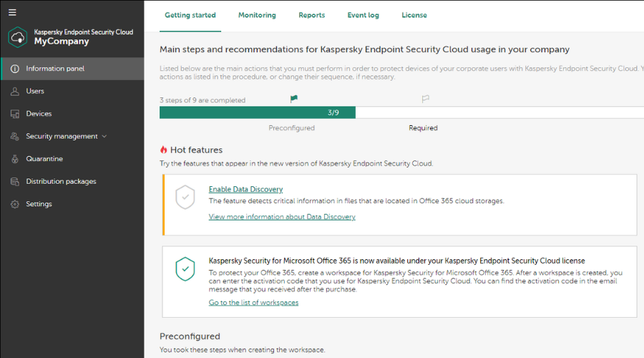644x358 pixels.
Task: Click the Kaspersky Endpoint Security Cloud title
Action: click(84, 32)
